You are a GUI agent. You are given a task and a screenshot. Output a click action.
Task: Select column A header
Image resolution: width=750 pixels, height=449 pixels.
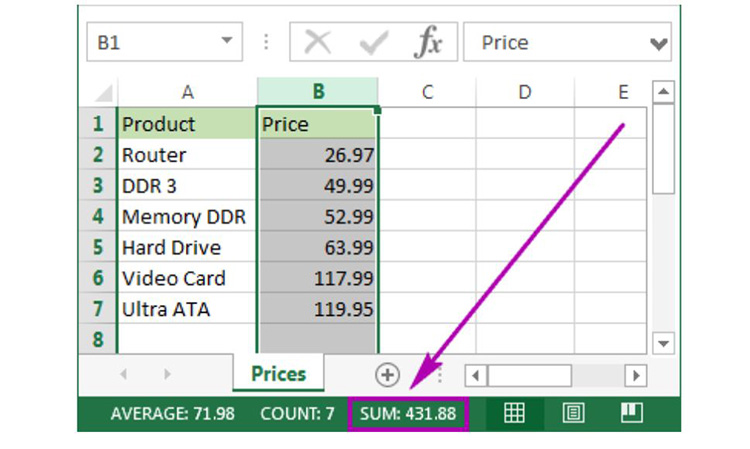187,92
